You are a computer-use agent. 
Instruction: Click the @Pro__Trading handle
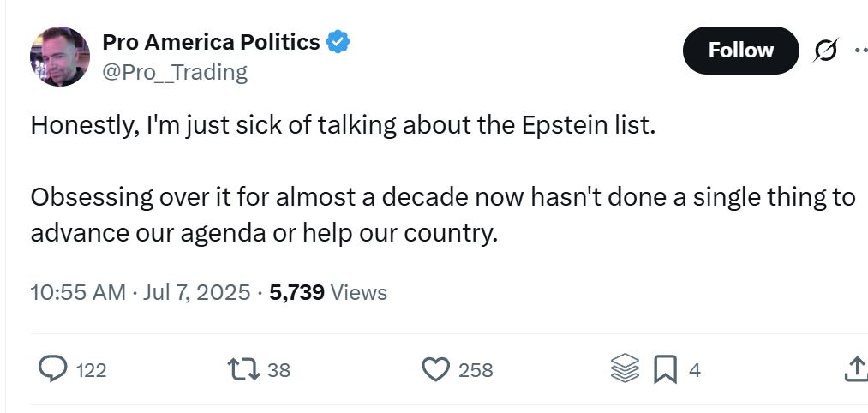[175, 72]
